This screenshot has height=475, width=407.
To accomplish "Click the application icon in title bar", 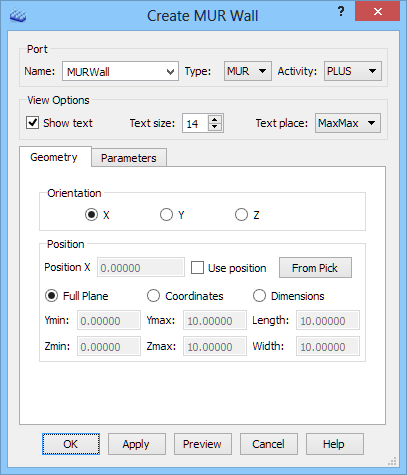I will 18,16.
